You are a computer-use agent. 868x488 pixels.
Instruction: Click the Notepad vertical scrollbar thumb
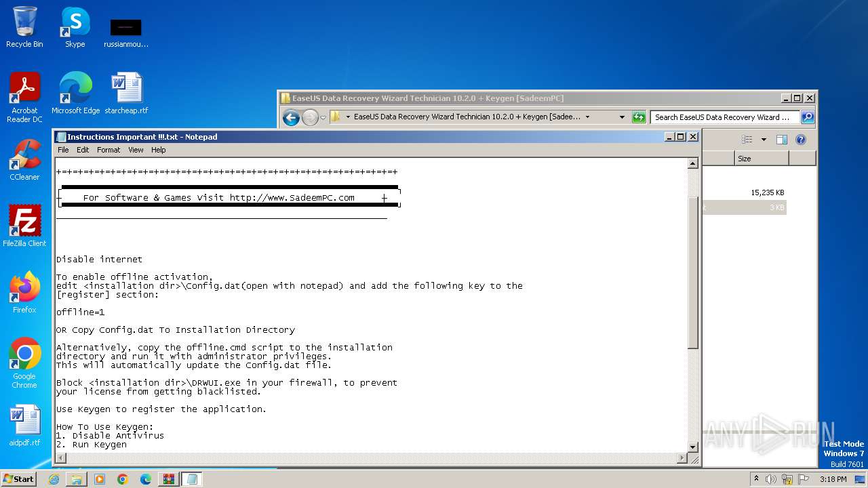(692, 272)
